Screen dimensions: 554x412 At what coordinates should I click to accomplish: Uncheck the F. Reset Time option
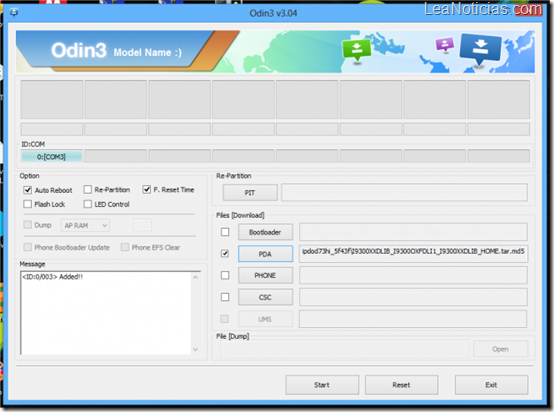[x=147, y=190]
